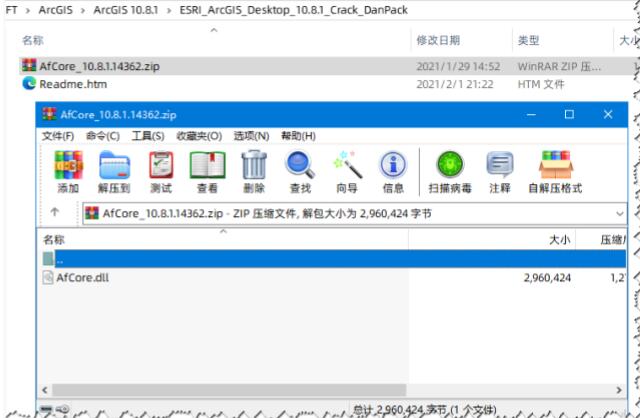
Task: Select AfCore.dll file name in archive
Action: pos(82,278)
